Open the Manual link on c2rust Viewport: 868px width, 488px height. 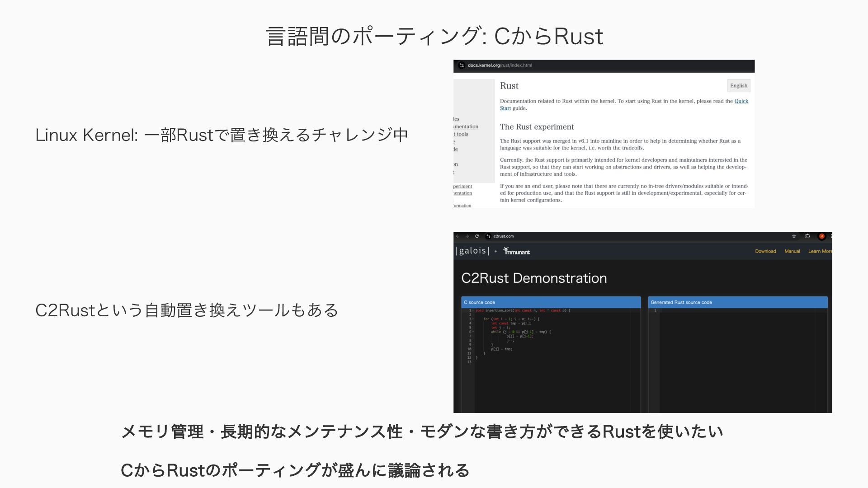click(792, 251)
